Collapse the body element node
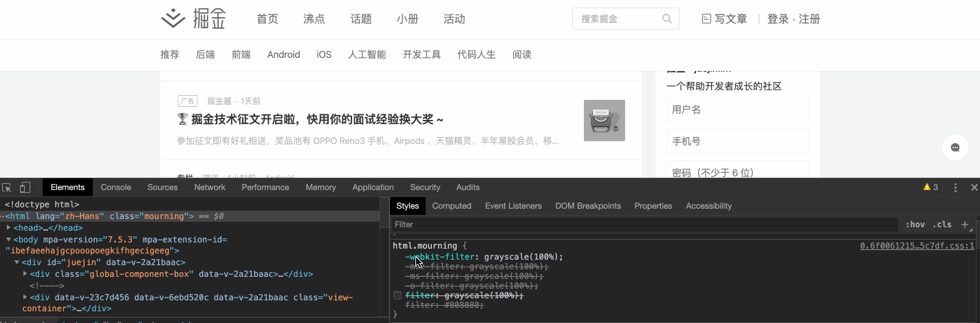This screenshot has width=980, height=323. coord(8,239)
